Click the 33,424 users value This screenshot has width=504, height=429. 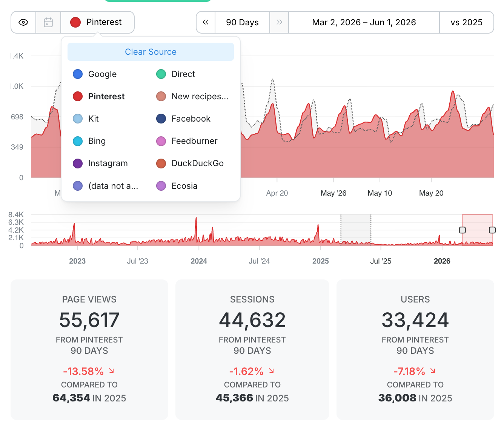click(x=415, y=320)
